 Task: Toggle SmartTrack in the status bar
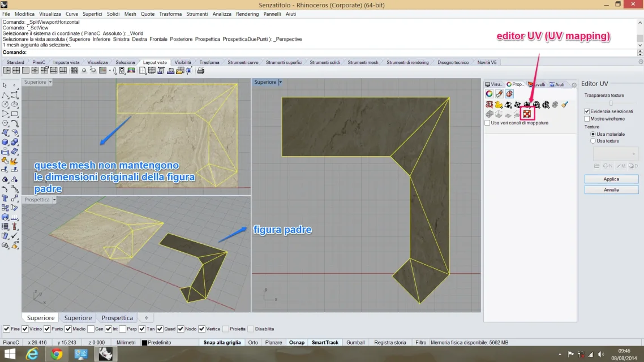[x=325, y=342]
